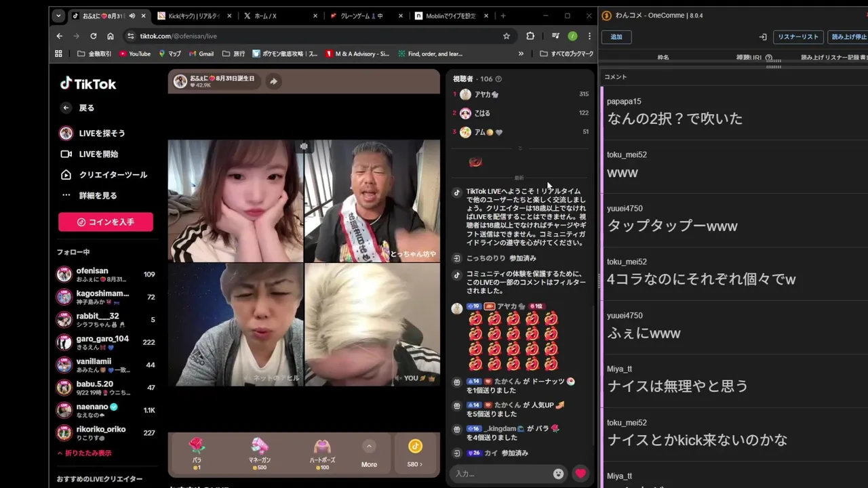
Task: Open rabbit___32 in the following list
Action: click(x=106, y=320)
